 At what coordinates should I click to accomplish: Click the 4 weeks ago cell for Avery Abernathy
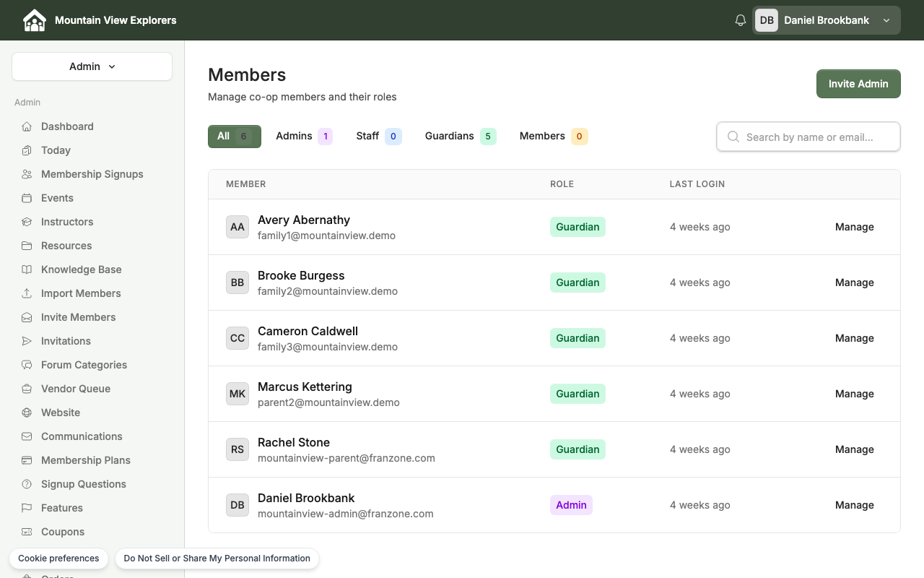(700, 227)
